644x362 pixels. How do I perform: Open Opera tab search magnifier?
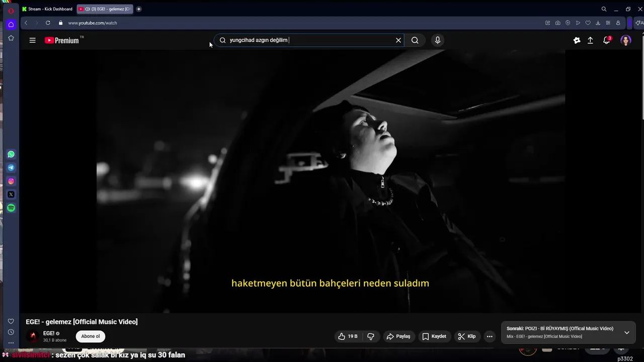click(x=604, y=9)
